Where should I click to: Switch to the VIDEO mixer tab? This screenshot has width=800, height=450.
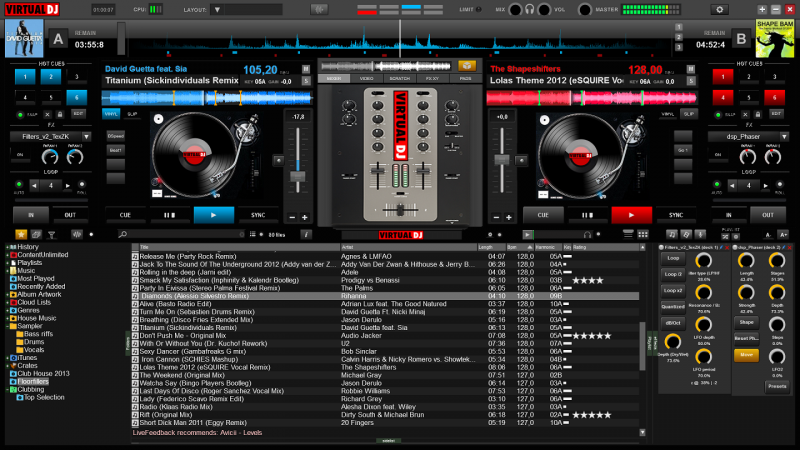point(367,77)
